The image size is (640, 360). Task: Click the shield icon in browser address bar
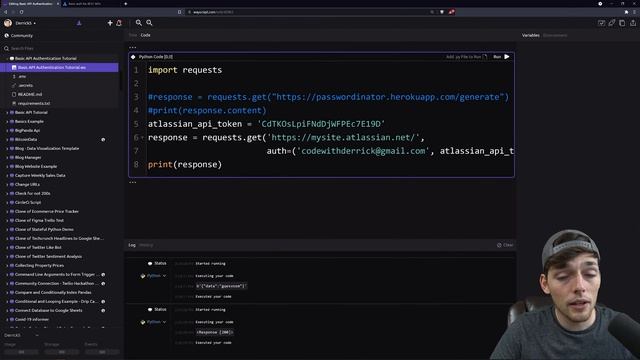click(442, 12)
